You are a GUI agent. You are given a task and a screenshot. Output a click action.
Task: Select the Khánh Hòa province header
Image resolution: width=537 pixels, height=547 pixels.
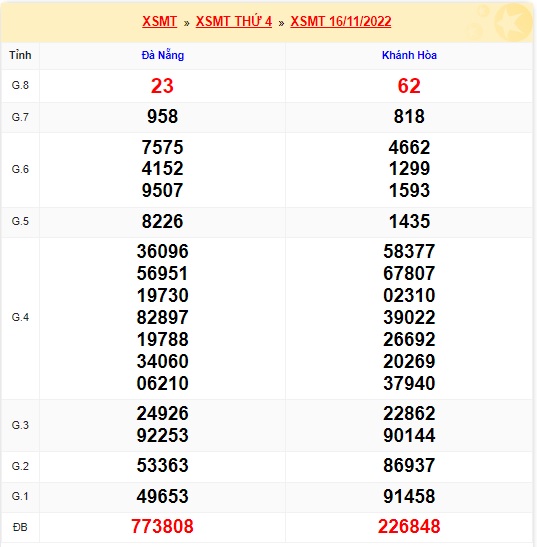click(409, 55)
